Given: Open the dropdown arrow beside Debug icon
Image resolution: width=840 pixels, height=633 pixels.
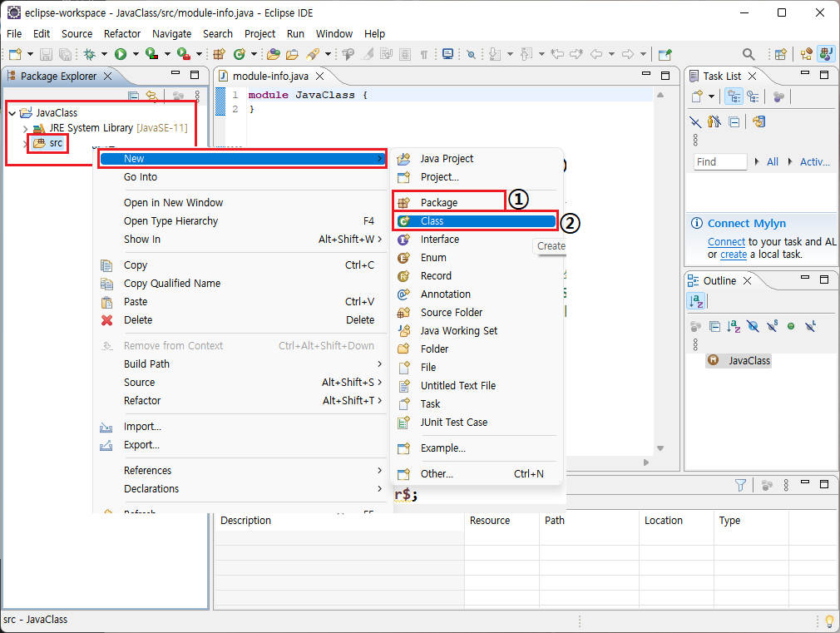Looking at the screenshot, I should 104,54.
